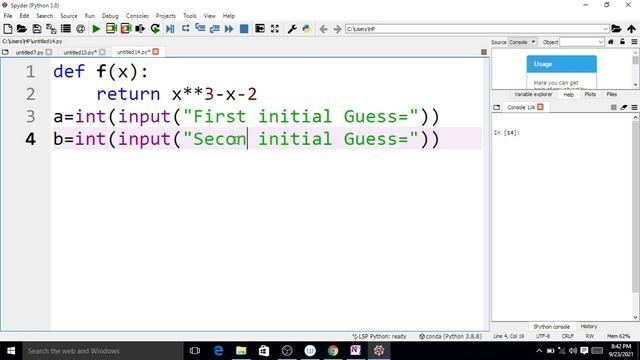Open the Source menu

click(69, 16)
